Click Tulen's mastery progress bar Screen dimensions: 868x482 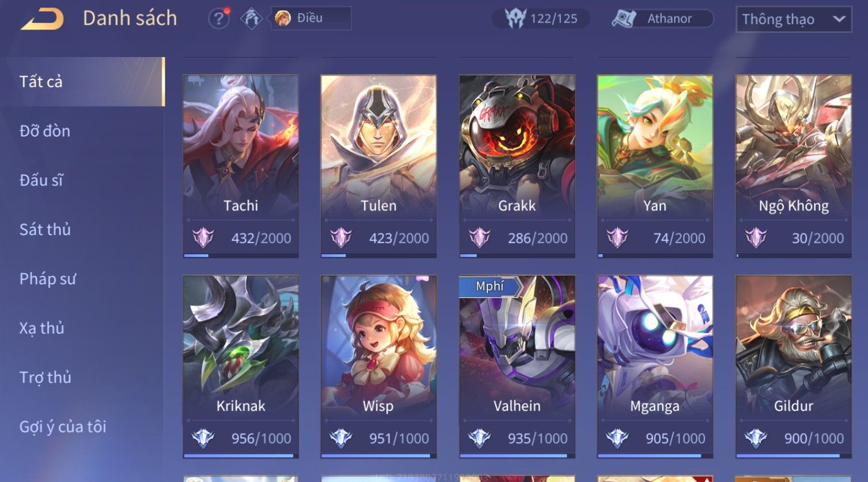point(379,255)
